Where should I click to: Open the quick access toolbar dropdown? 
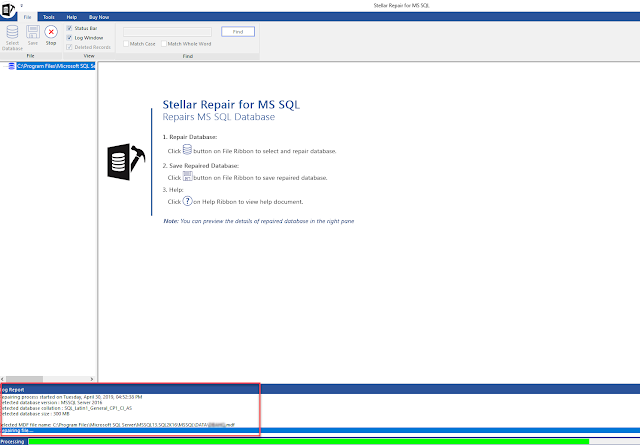point(22,6)
